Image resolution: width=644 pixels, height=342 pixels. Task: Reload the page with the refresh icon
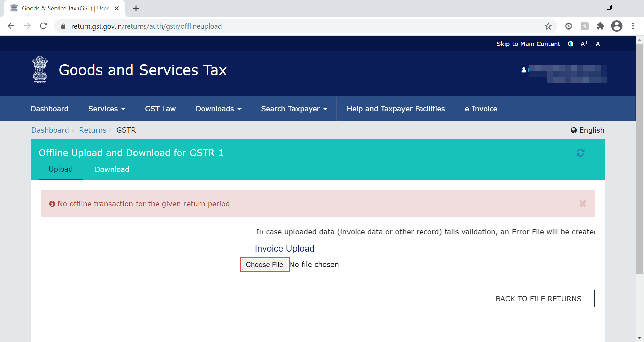point(43,26)
